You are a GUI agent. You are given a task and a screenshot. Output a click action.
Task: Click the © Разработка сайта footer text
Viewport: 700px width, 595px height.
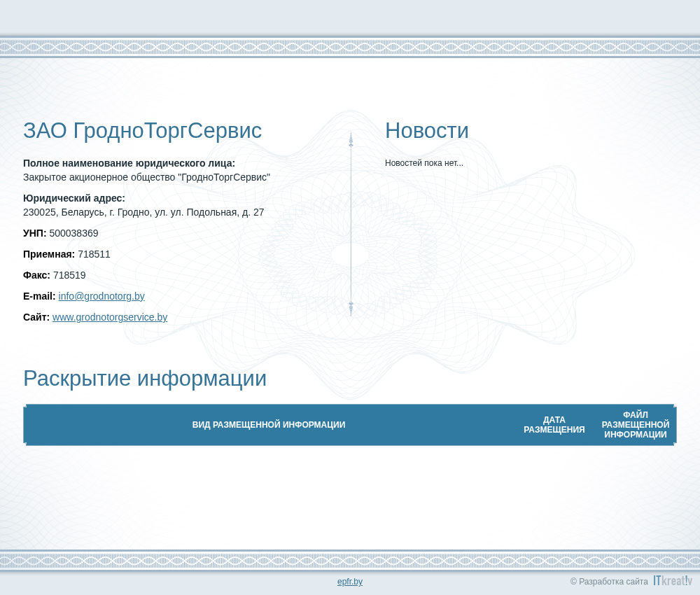click(609, 582)
